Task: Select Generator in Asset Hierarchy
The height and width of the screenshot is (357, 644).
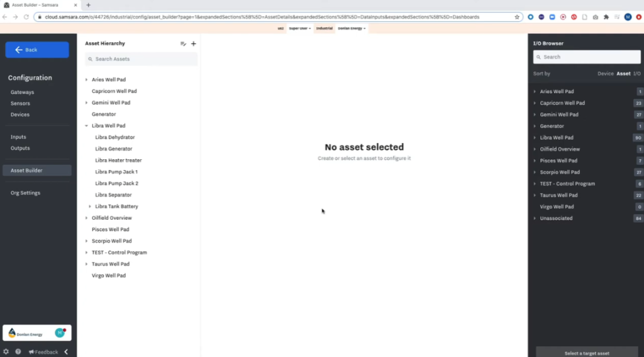Action: coord(104,114)
